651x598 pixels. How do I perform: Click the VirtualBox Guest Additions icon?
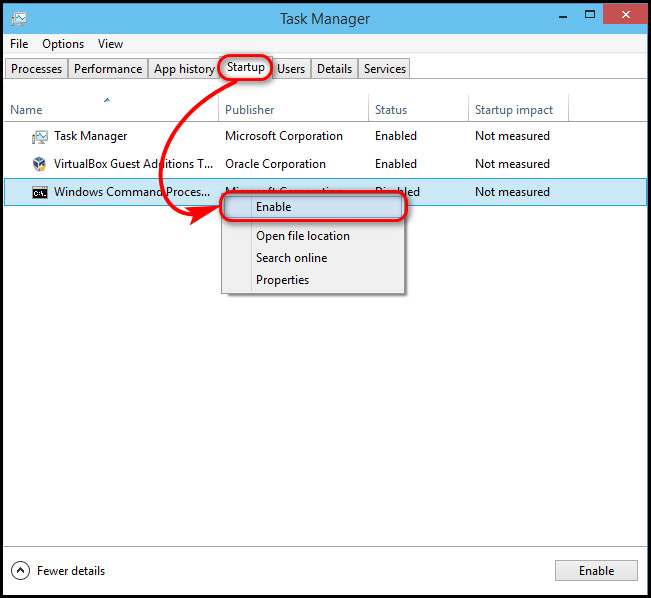click(39, 164)
